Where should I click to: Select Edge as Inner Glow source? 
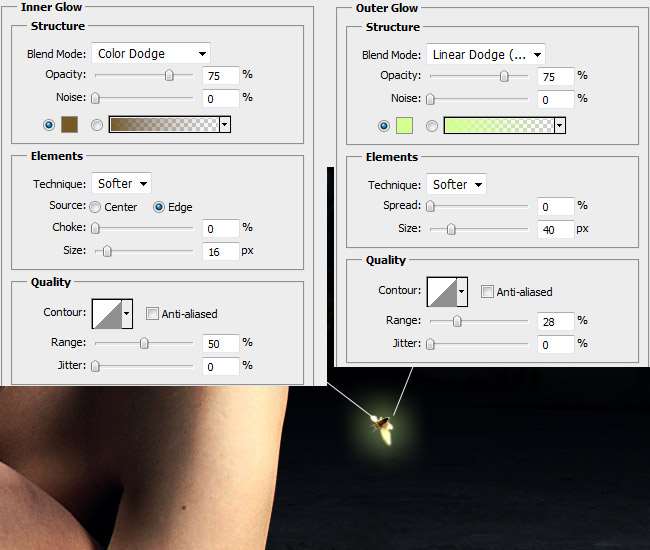pyautogui.click(x=159, y=207)
